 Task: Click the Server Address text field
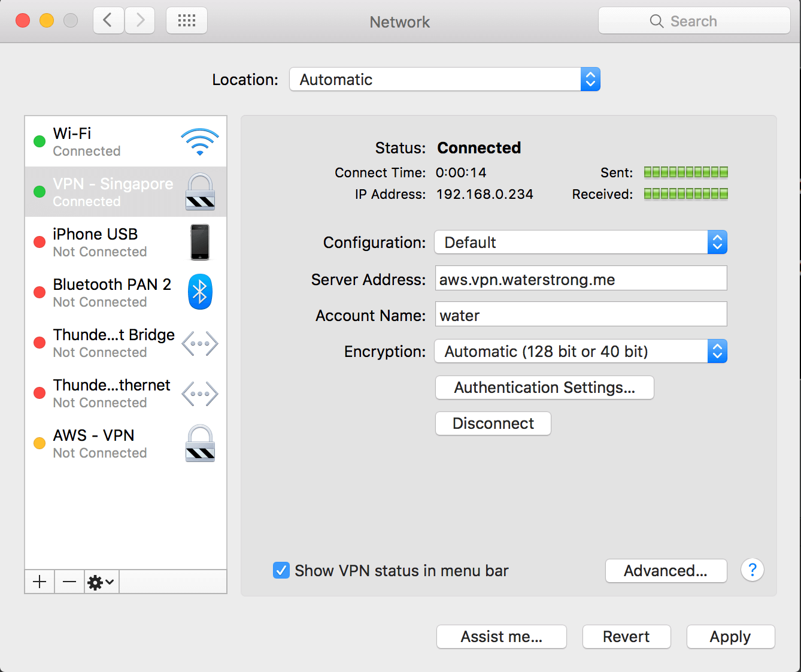[581, 279]
